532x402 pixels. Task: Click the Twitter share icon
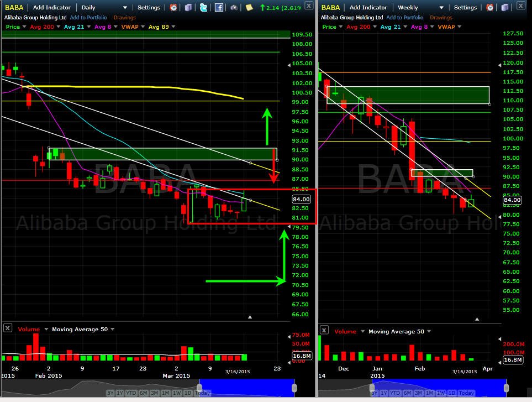[203, 7]
